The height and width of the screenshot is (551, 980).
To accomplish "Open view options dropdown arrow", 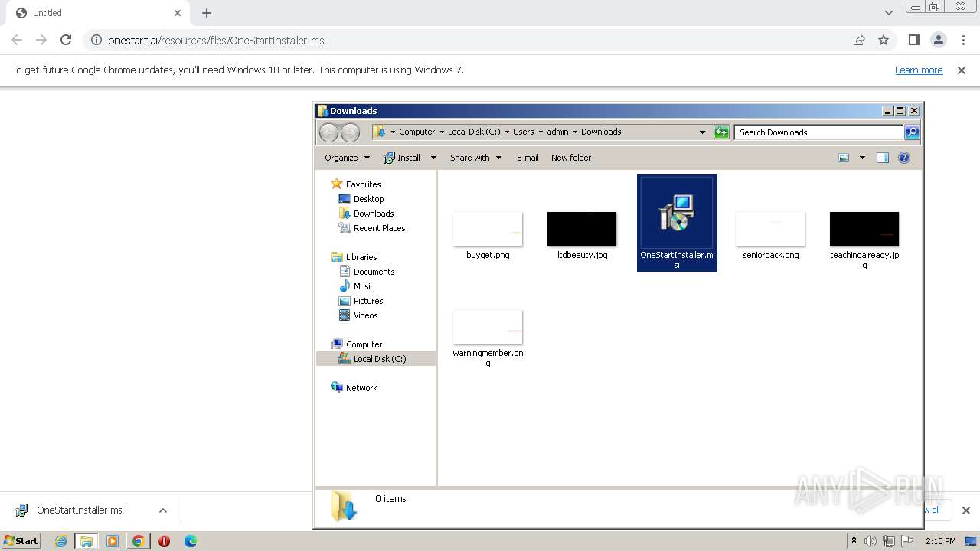I will [861, 158].
